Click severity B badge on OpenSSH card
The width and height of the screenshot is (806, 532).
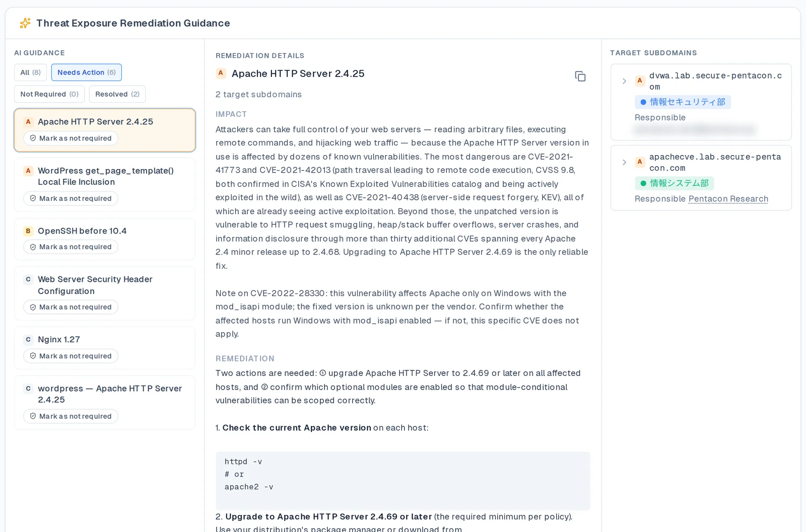28,231
